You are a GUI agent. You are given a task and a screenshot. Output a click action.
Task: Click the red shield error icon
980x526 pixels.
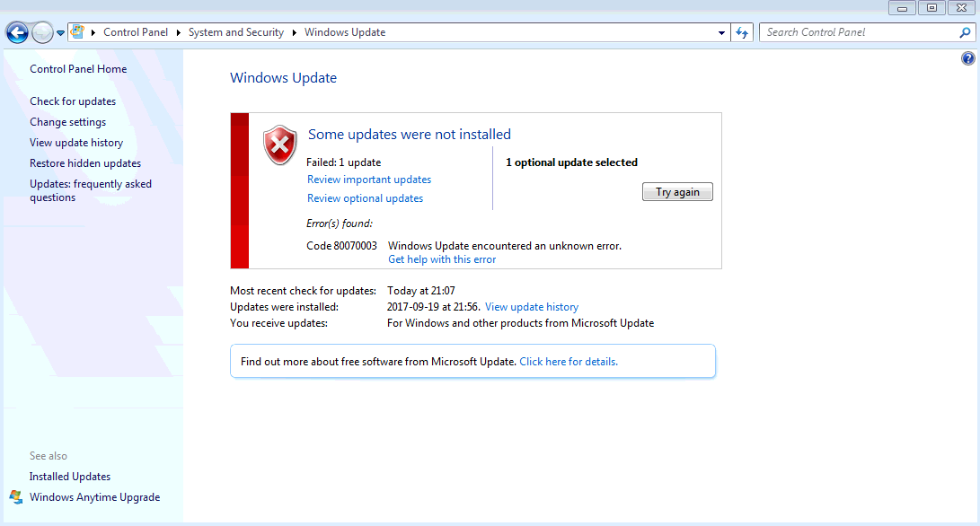(279, 145)
